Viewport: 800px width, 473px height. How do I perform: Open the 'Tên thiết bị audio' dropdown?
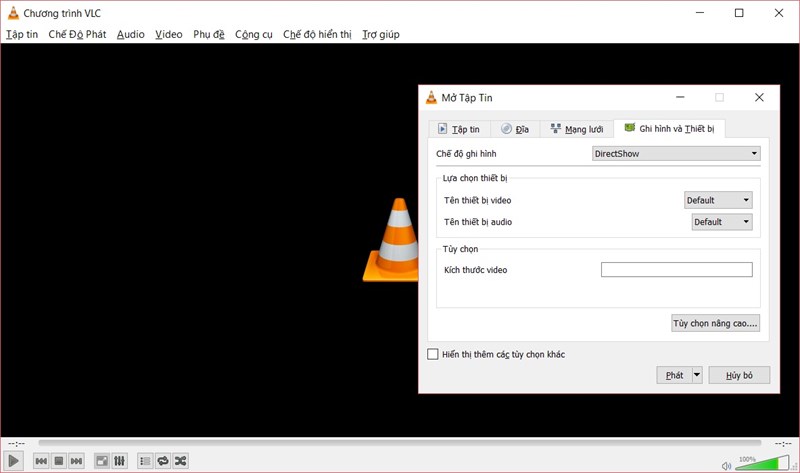(x=722, y=222)
